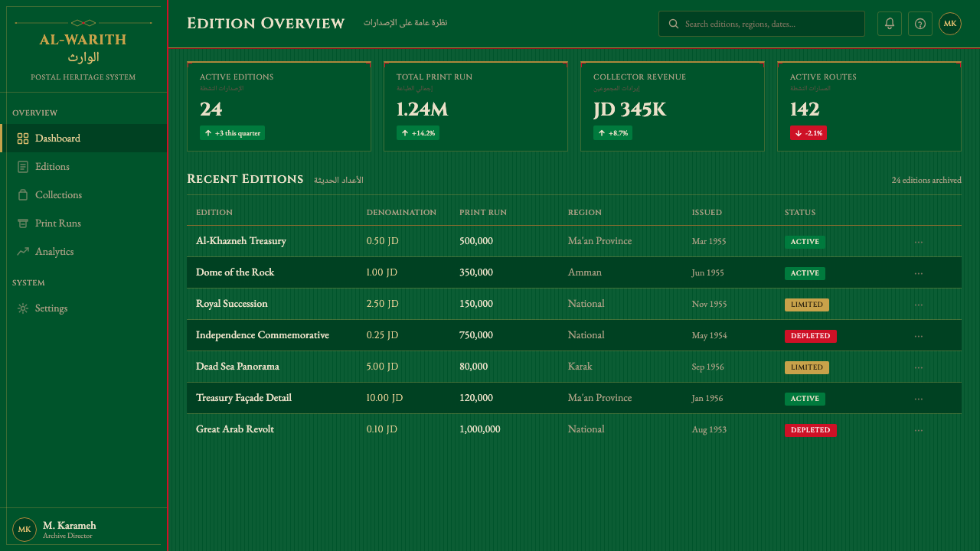This screenshot has height=551, width=980.
Task: Open the help question mark icon
Action: [x=920, y=24]
